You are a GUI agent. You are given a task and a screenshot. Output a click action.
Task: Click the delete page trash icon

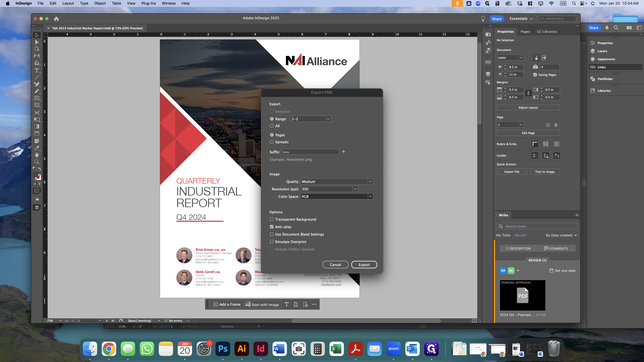(x=556, y=125)
